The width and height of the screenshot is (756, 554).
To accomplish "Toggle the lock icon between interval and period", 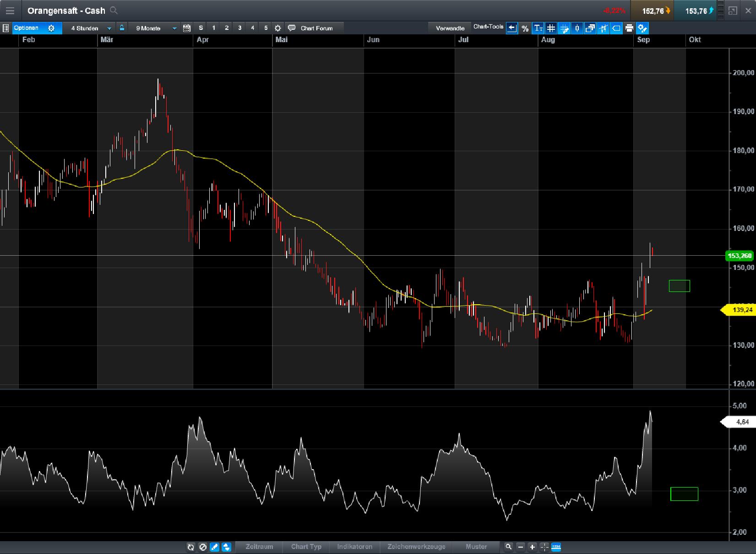I will coord(122,28).
